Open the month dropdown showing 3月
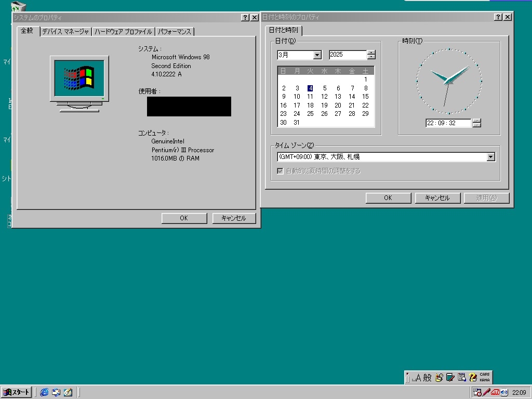 [x=317, y=55]
